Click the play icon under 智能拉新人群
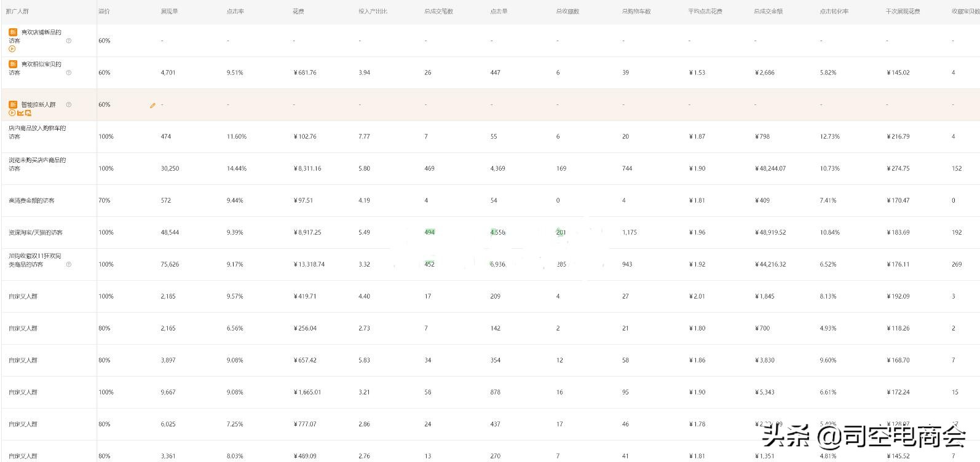This screenshot has height=462, width=980. (x=12, y=113)
